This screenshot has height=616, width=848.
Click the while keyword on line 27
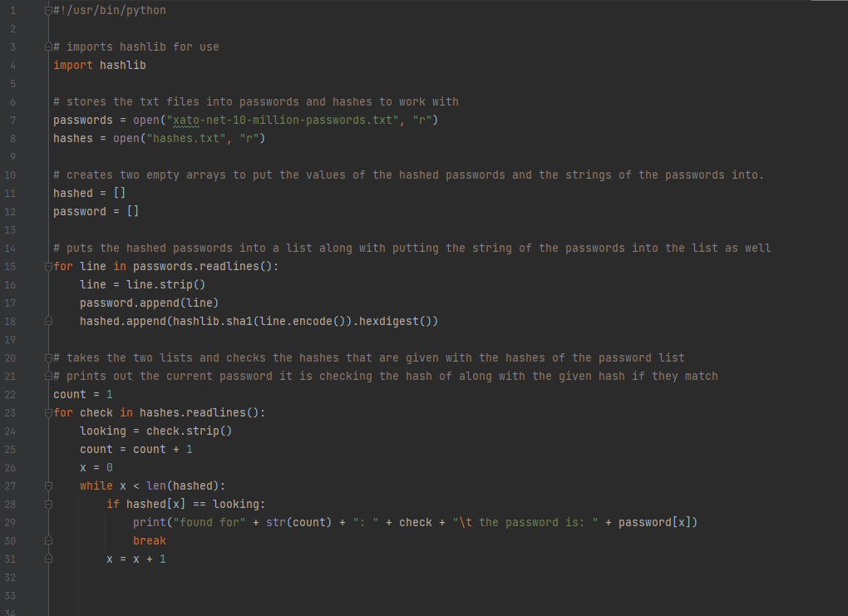(96, 485)
